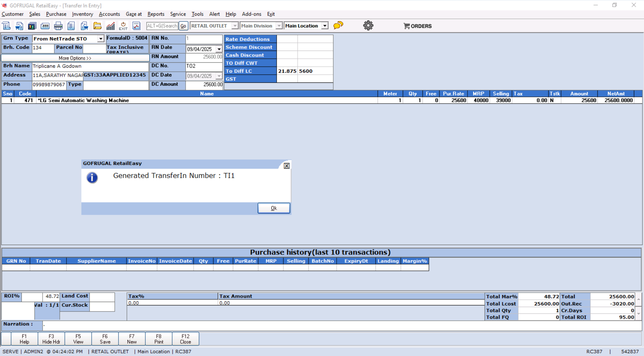
Task: Click the Selling cell showing 39000
Action: click(x=501, y=100)
